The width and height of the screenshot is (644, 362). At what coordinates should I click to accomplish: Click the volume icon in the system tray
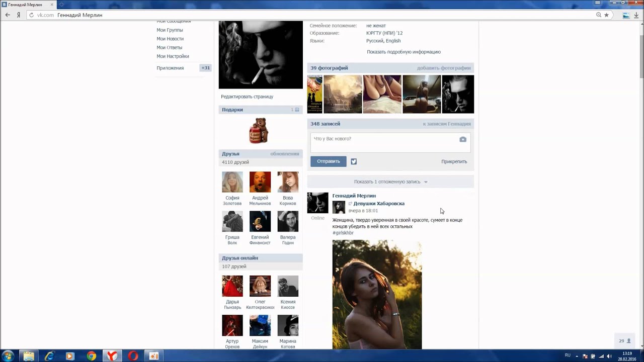click(x=610, y=356)
